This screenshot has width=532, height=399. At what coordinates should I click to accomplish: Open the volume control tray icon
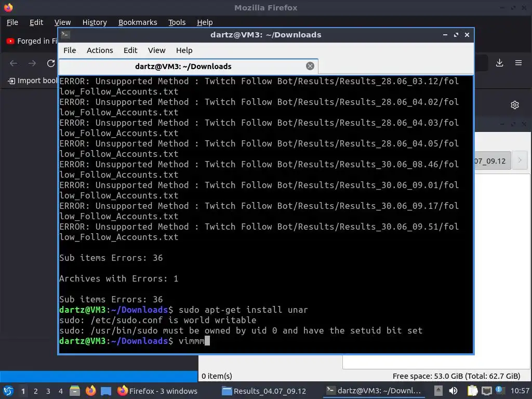pos(453,391)
